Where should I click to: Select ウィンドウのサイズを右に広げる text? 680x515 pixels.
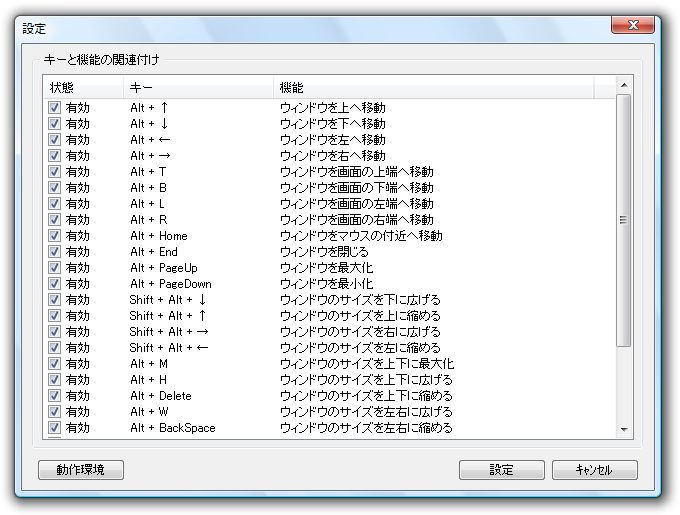coord(360,332)
